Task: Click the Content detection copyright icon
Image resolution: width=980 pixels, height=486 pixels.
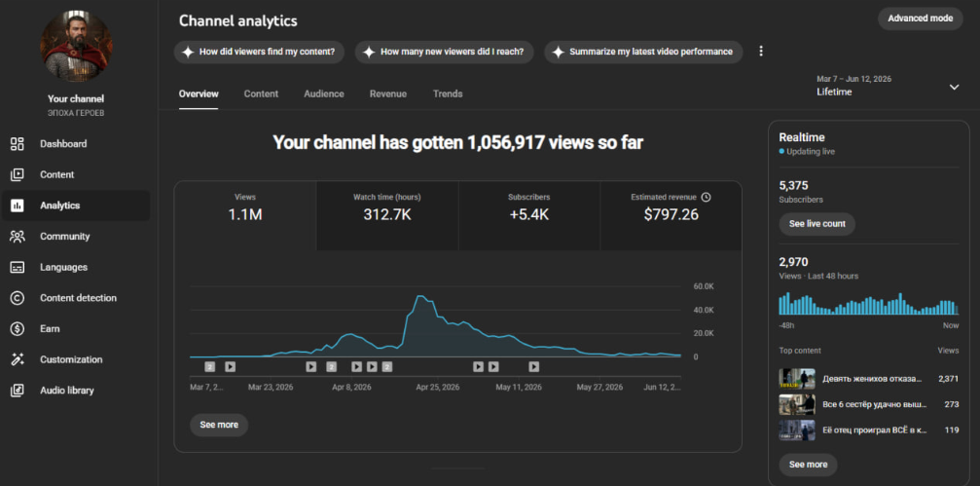Action: [x=17, y=298]
